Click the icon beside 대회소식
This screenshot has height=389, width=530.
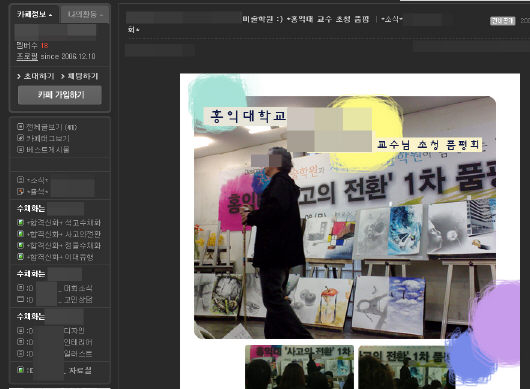[20, 288]
